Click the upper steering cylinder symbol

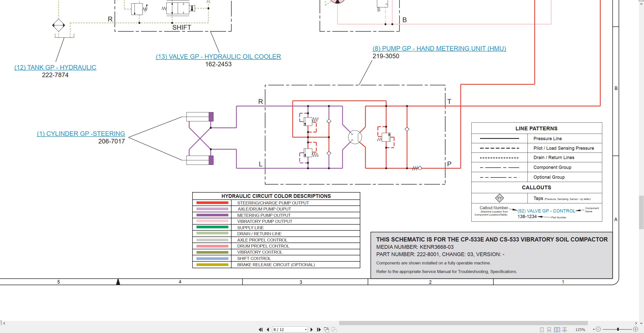[200, 117]
